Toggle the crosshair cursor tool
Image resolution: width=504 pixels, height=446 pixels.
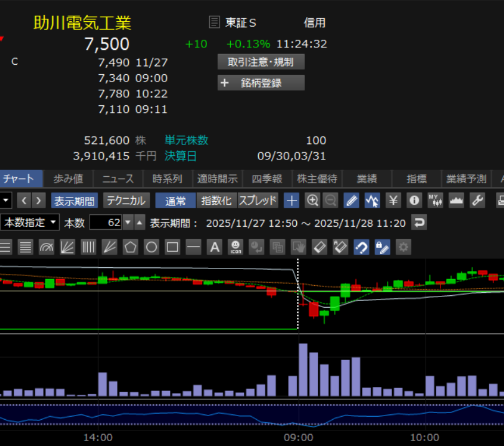coord(292,201)
